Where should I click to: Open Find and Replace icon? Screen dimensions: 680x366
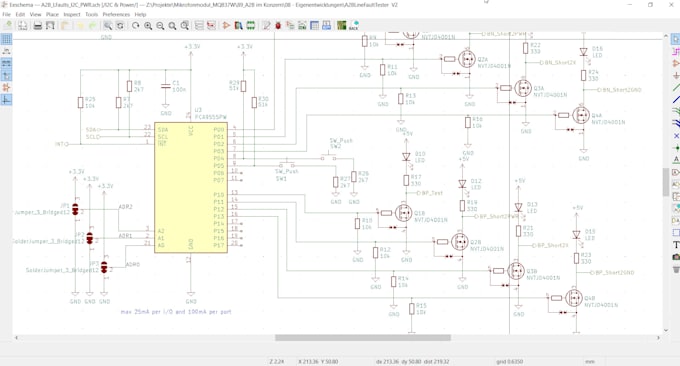pyautogui.click(x=120, y=26)
